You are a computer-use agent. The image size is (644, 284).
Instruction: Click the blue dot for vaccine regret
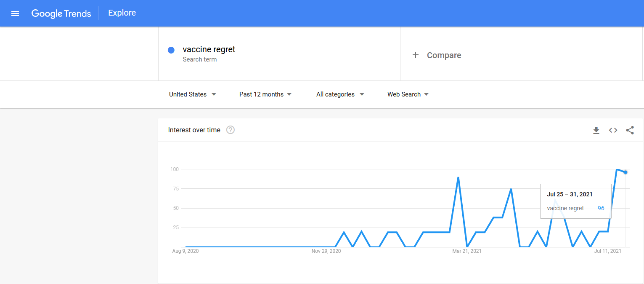[x=171, y=50]
